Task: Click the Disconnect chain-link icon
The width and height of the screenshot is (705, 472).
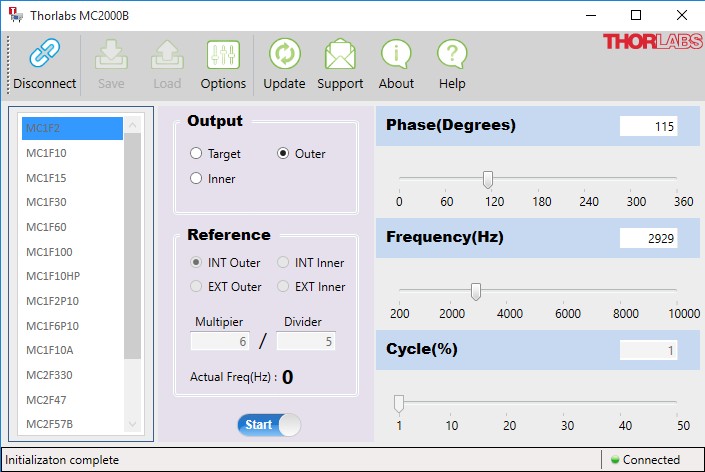Action: [x=45, y=53]
